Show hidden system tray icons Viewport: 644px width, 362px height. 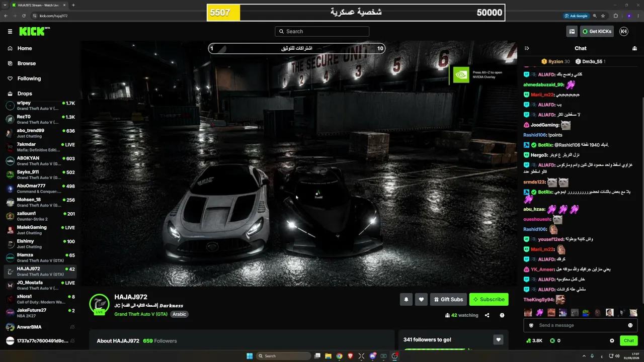(x=584, y=356)
